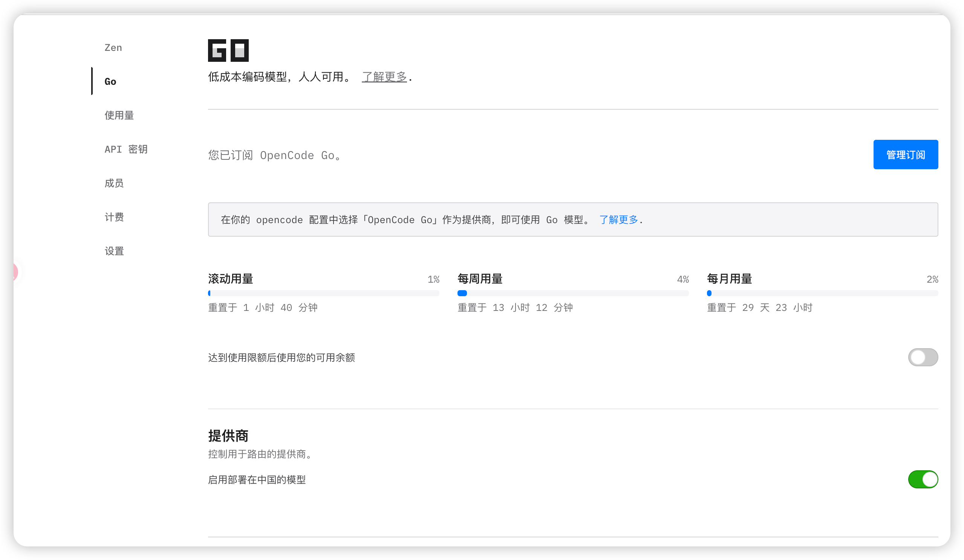Viewport: 964px width, 560px height.
Task: Click the 滚动用量 progress bar
Action: [324, 294]
